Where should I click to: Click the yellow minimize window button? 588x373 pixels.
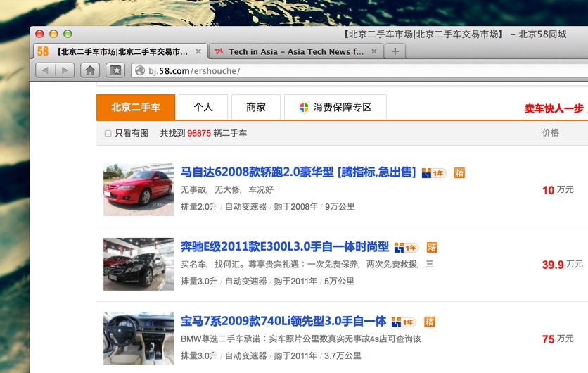coord(53,34)
